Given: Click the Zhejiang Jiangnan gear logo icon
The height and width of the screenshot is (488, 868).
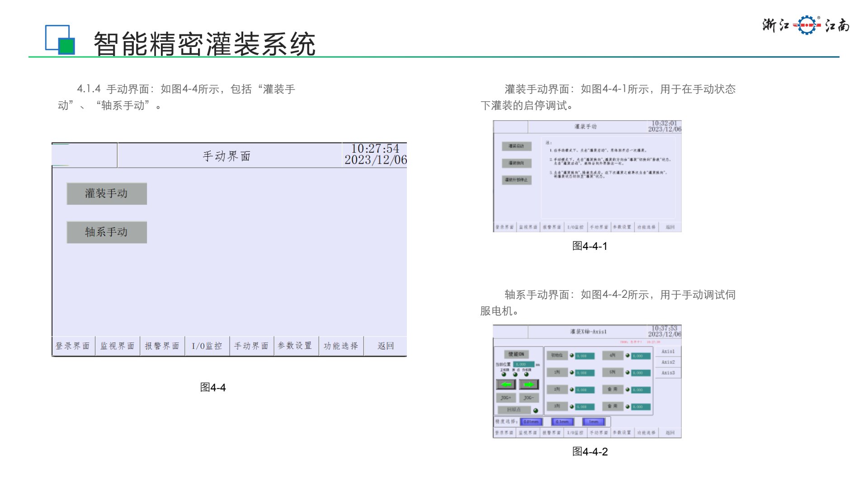Looking at the screenshot, I should (807, 25).
